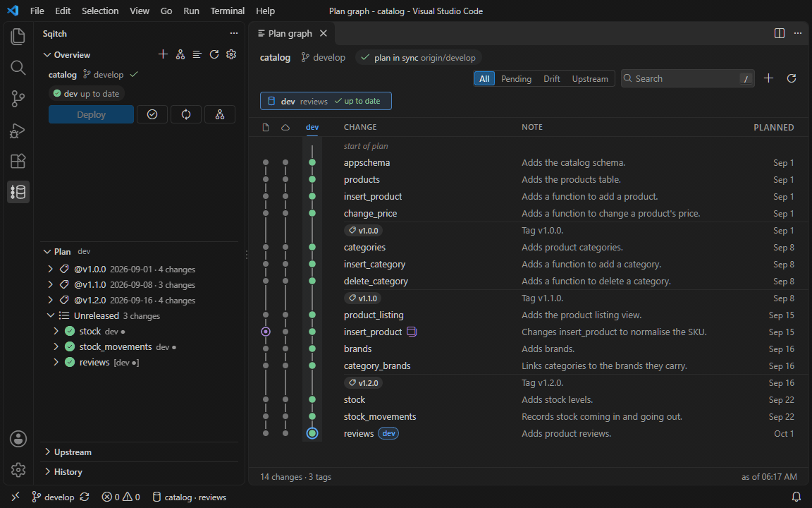Open the Go menu
Viewport: 812px width, 508px height.
click(x=166, y=11)
